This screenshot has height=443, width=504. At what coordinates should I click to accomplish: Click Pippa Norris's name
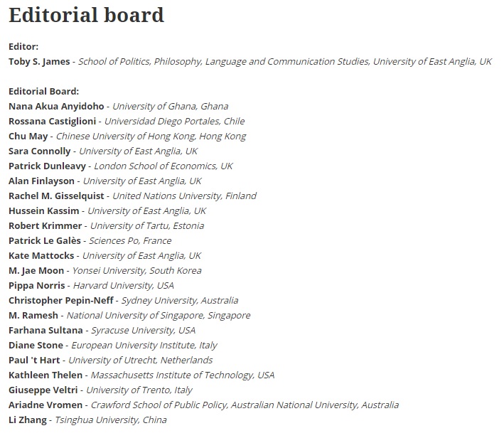36,286
